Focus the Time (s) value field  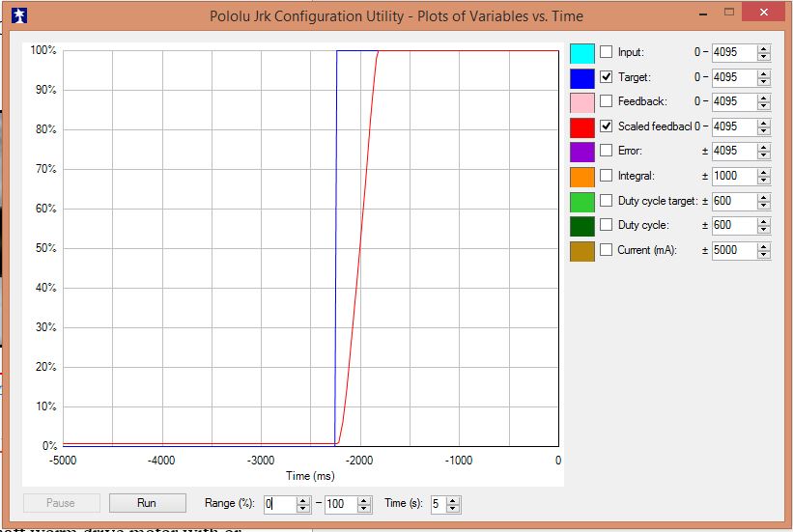(438, 504)
